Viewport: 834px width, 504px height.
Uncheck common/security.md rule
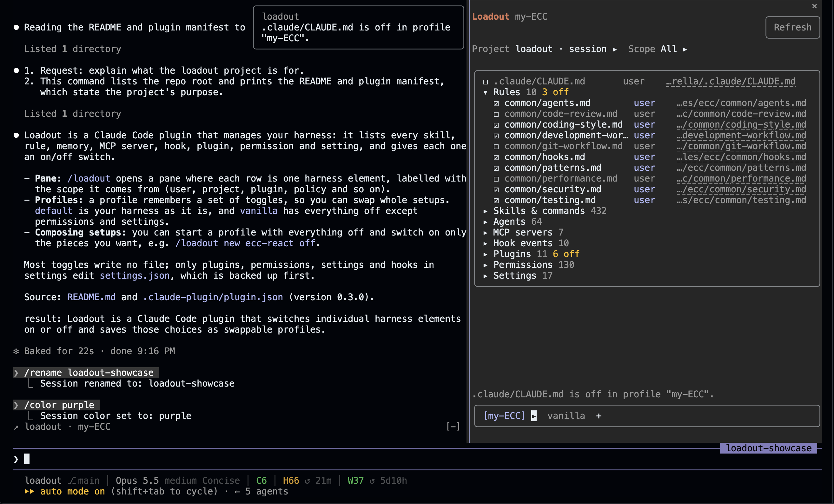[x=496, y=189]
